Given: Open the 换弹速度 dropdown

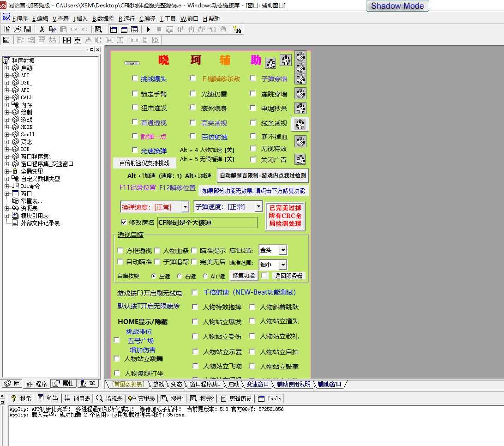Looking at the screenshot, I should (x=185, y=207).
